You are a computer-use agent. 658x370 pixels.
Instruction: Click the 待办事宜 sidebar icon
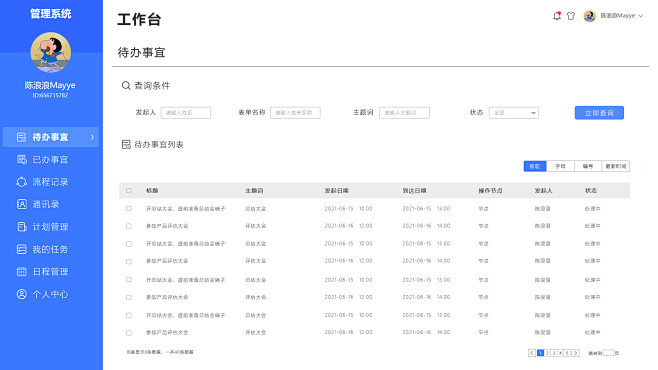(21, 137)
